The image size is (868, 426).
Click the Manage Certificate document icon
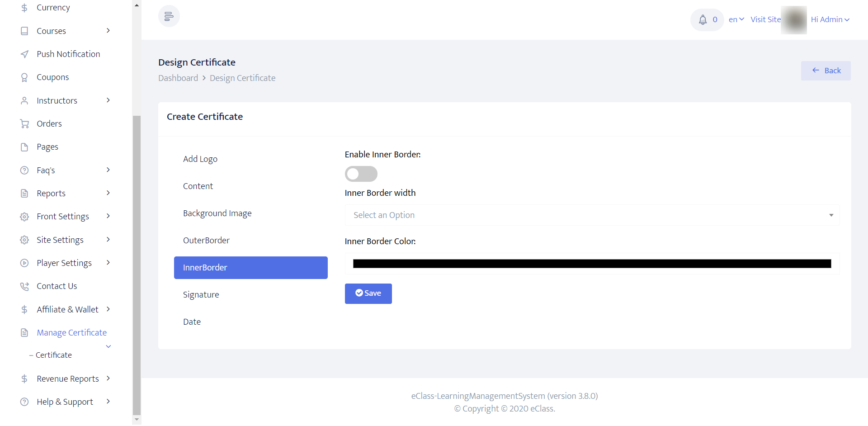tap(24, 333)
